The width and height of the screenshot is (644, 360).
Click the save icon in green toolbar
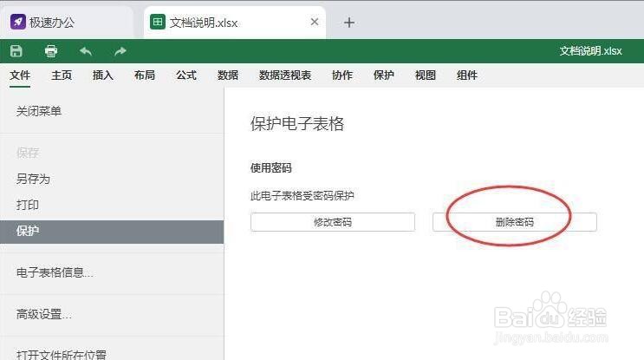pyautogui.click(x=16, y=51)
